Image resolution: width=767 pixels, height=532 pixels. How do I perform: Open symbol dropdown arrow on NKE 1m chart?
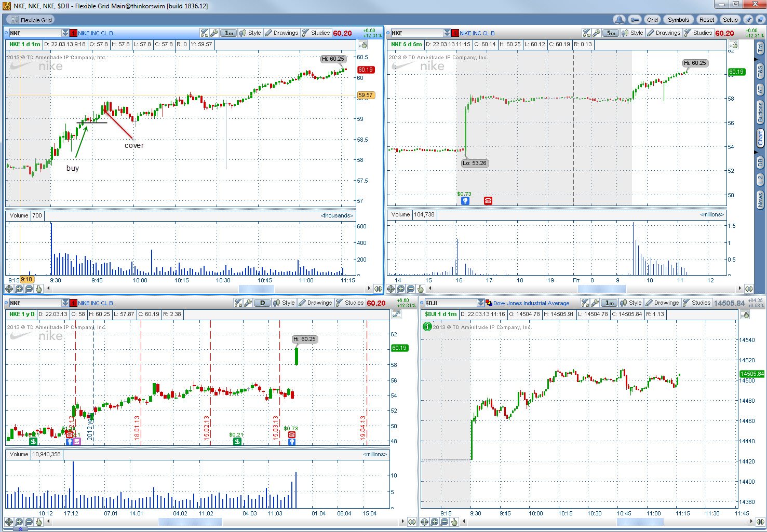(x=65, y=33)
